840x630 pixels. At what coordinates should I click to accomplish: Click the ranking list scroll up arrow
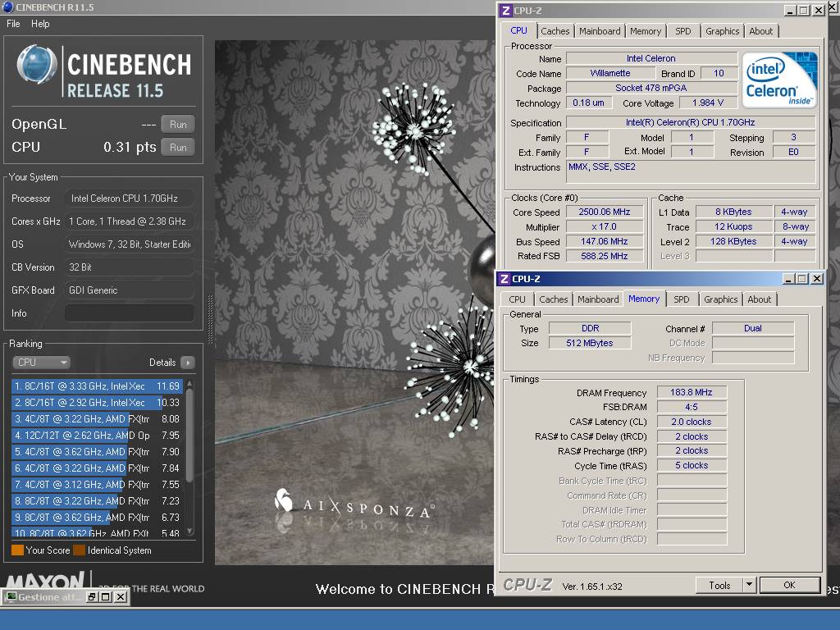click(189, 384)
